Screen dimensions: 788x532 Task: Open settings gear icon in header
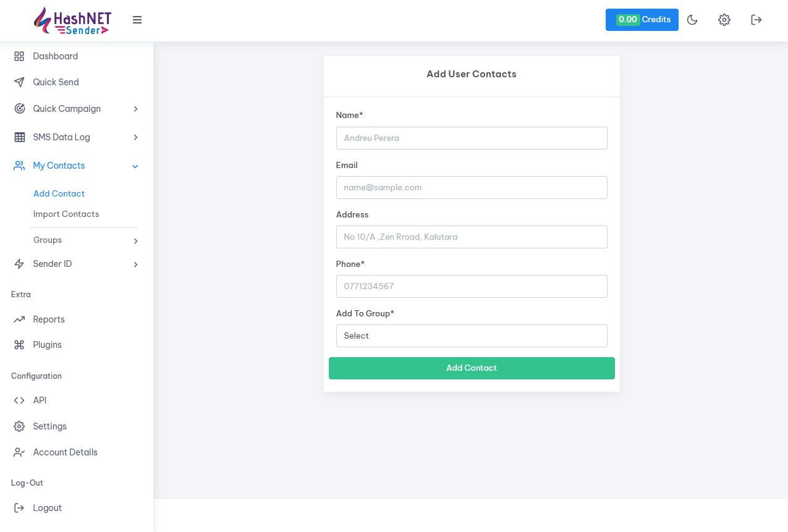pos(724,20)
